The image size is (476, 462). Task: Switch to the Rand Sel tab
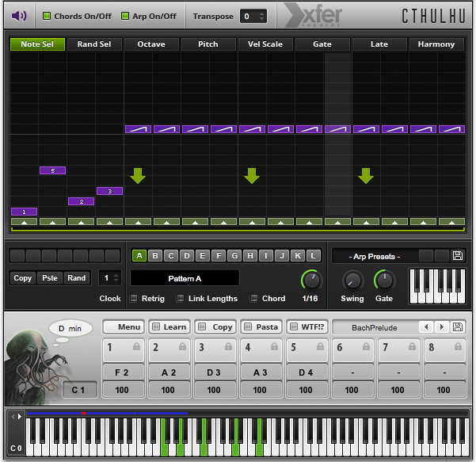pos(94,44)
